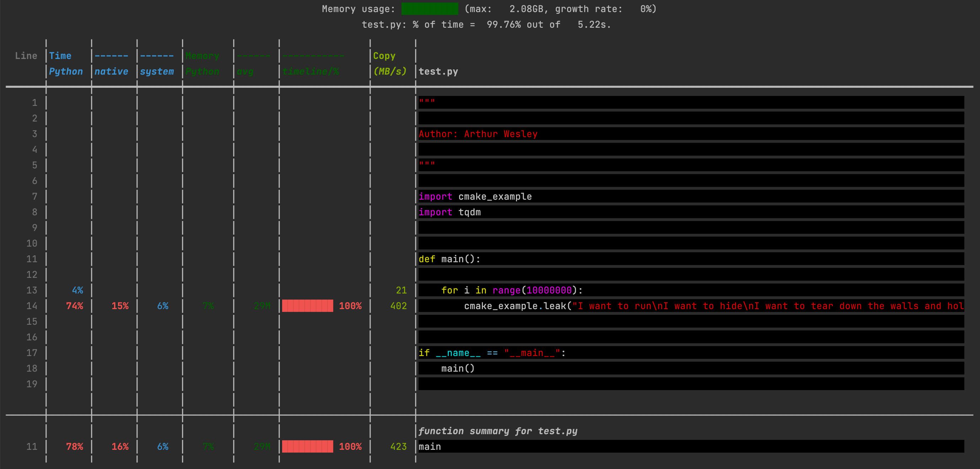
Task: Click the 29M average memory value
Action: [x=262, y=306]
